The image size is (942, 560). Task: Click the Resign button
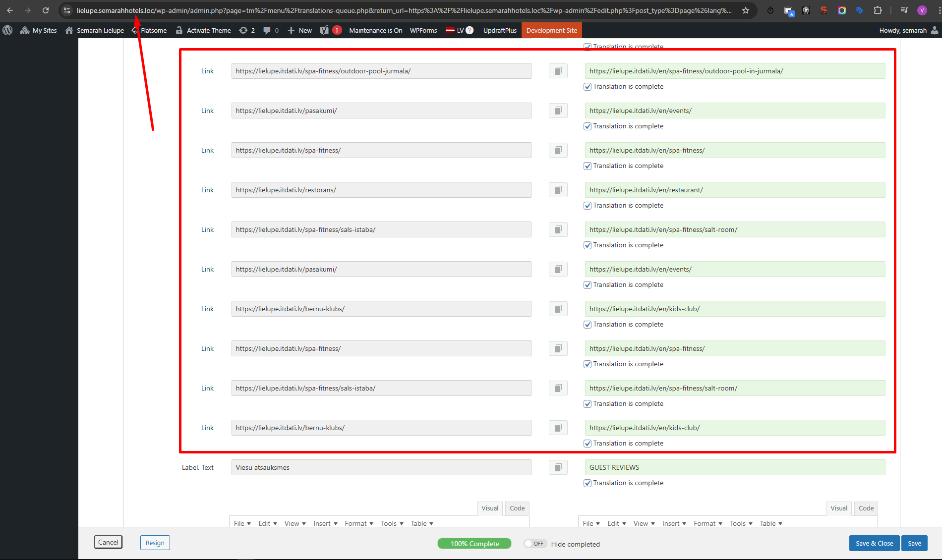coord(155,543)
